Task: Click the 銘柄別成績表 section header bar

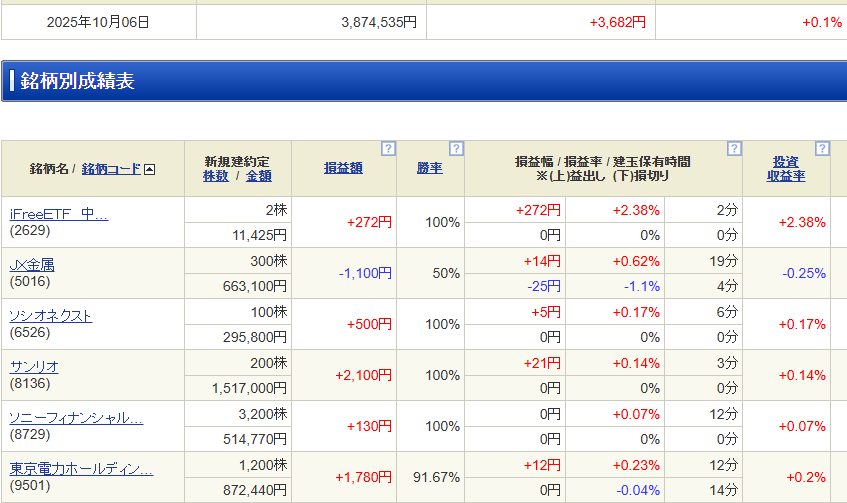Action: 423,81
